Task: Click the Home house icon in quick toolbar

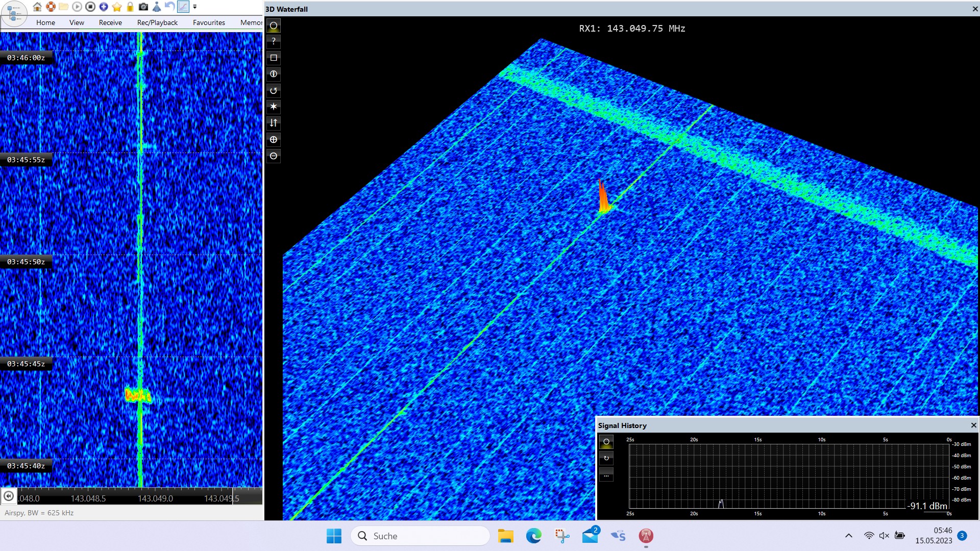Action: [37, 7]
